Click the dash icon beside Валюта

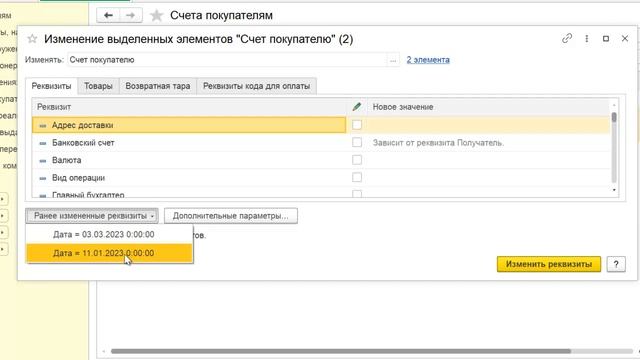pyautogui.click(x=42, y=161)
